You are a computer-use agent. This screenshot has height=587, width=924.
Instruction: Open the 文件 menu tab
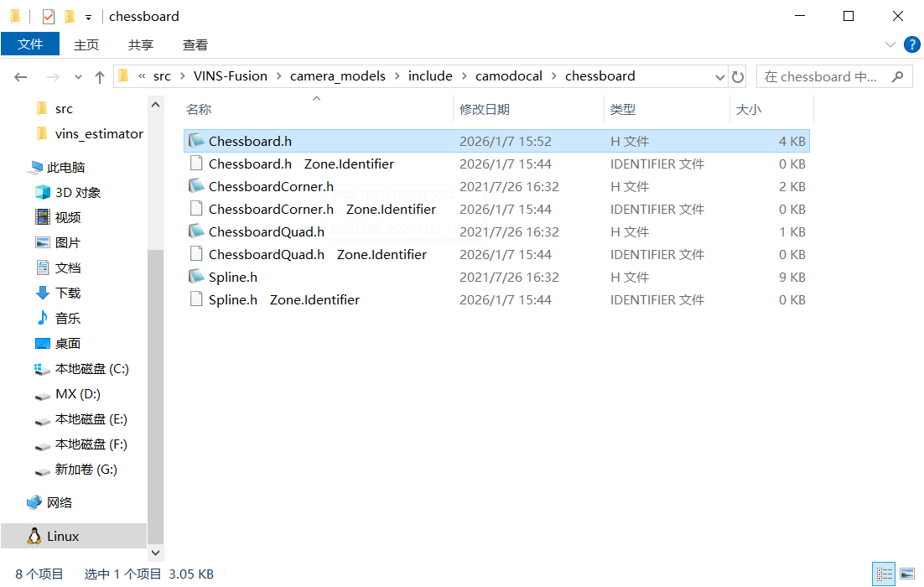pyautogui.click(x=30, y=44)
